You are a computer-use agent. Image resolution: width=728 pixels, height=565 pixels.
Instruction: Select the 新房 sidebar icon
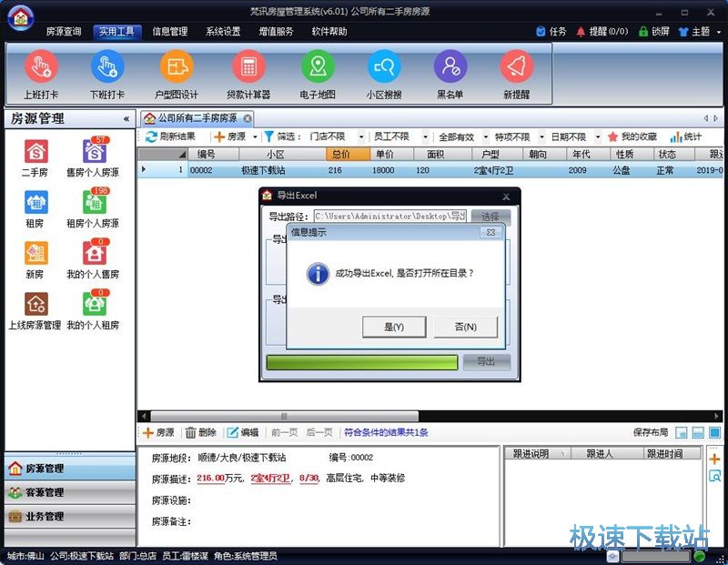pos(35,254)
